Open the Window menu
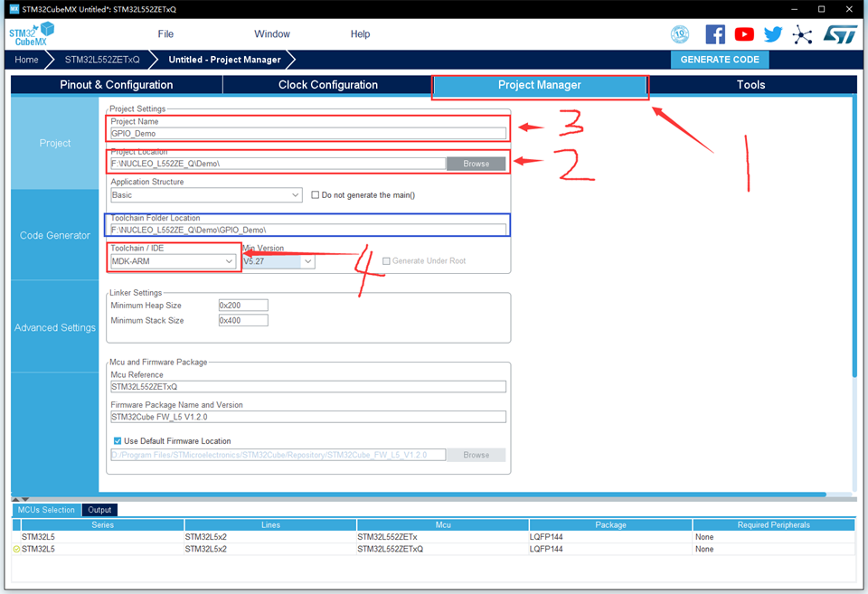868x594 pixels. [x=271, y=34]
